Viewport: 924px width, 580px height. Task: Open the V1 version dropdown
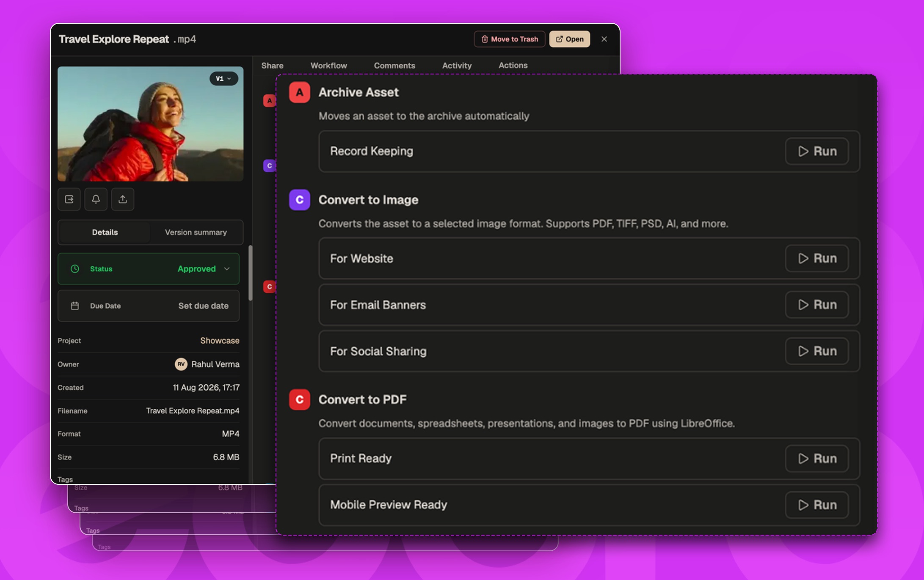pyautogui.click(x=223, y=79)
